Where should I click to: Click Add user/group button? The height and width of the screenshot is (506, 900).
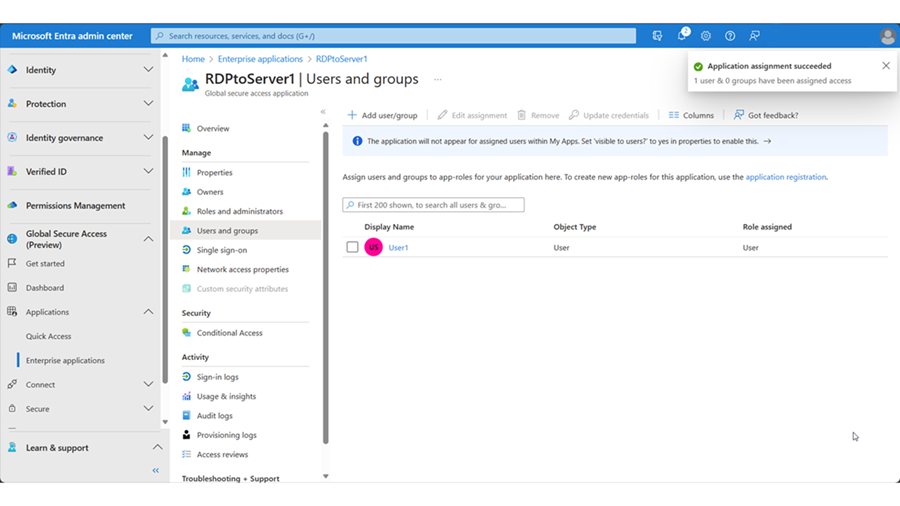(x=382, y=115)
